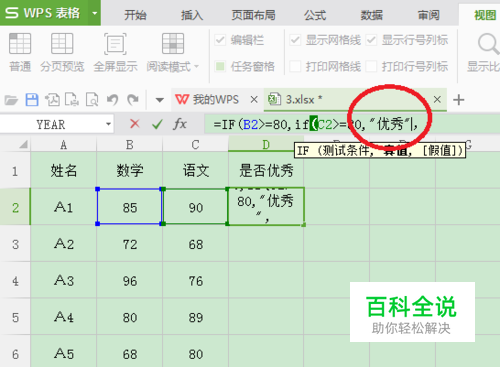The width and height of the screenshot is (500, 367).
Task: Redo the last action
Action: click(133, 100)
